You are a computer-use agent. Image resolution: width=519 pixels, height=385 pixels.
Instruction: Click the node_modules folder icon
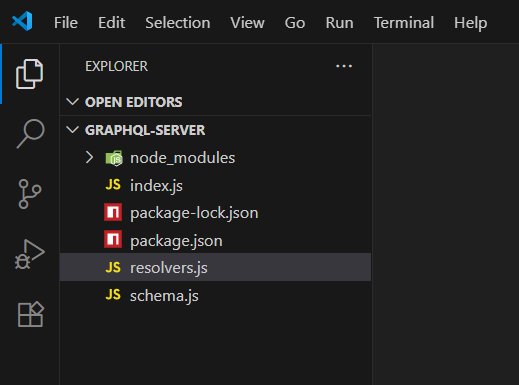(114, 158)
